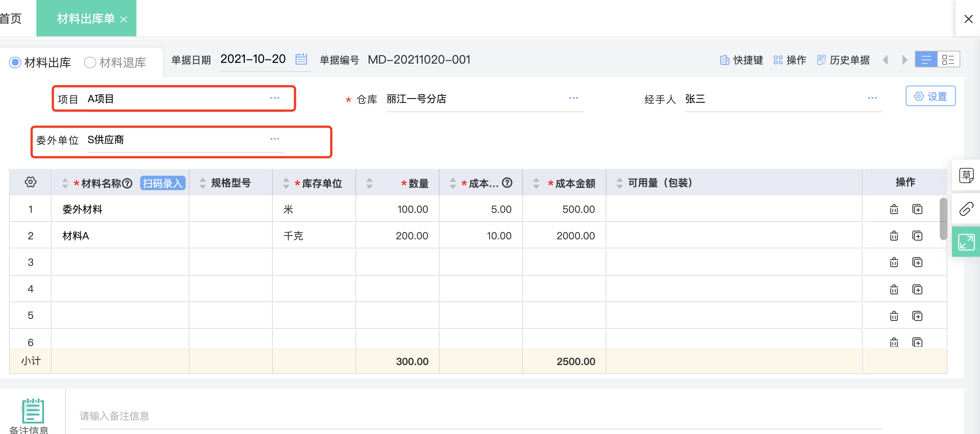Switch to the card layout view toggle
The width and height of the screenshot is (980, 434).
pos(948,60)
